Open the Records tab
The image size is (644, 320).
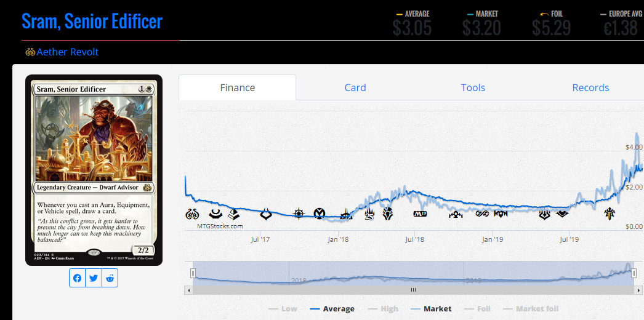(590, 87)
